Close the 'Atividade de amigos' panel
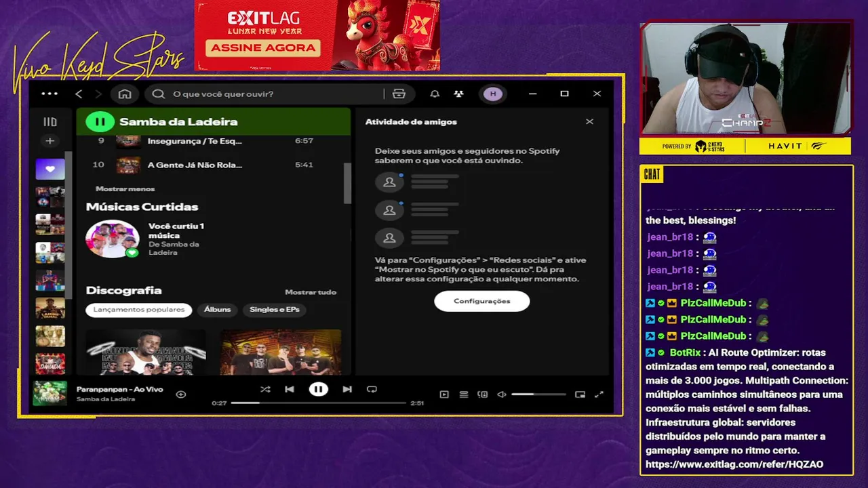Viewport: 868px width, 488px height. coord(589,121)
